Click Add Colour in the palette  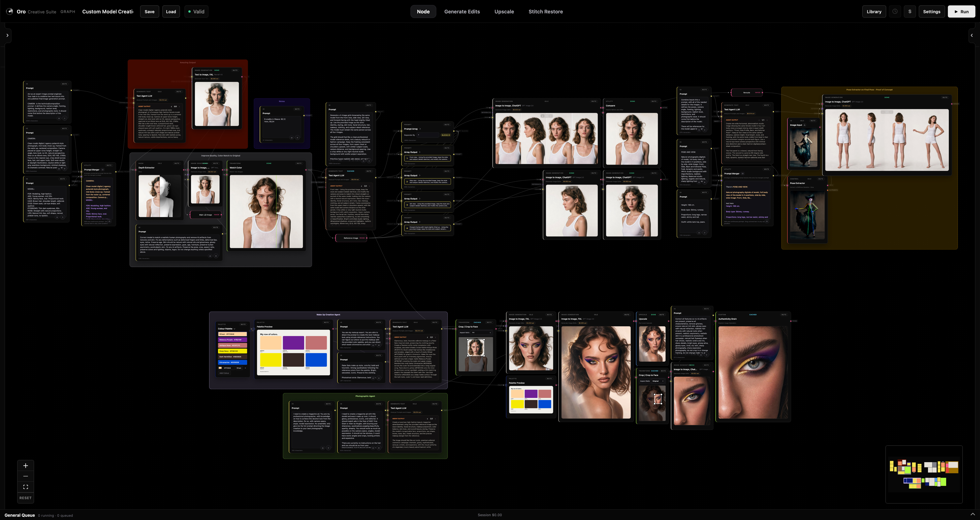pyautogui.click(x=224, y=373)
